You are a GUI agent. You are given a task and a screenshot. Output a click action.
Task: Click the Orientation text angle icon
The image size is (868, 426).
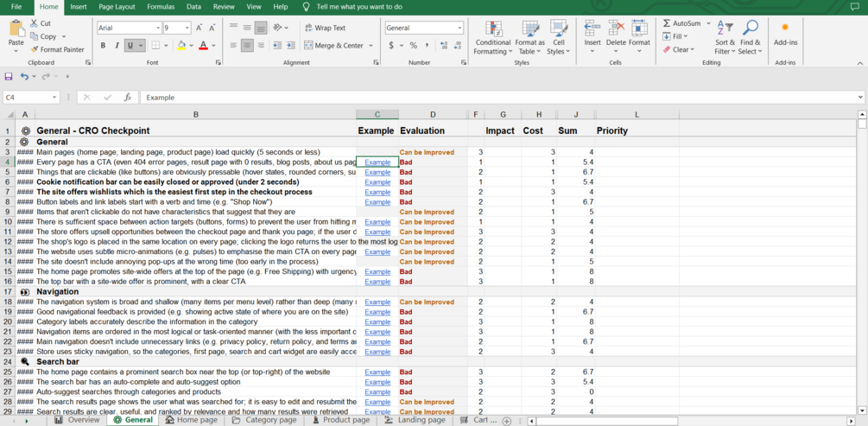pos(278,27)
